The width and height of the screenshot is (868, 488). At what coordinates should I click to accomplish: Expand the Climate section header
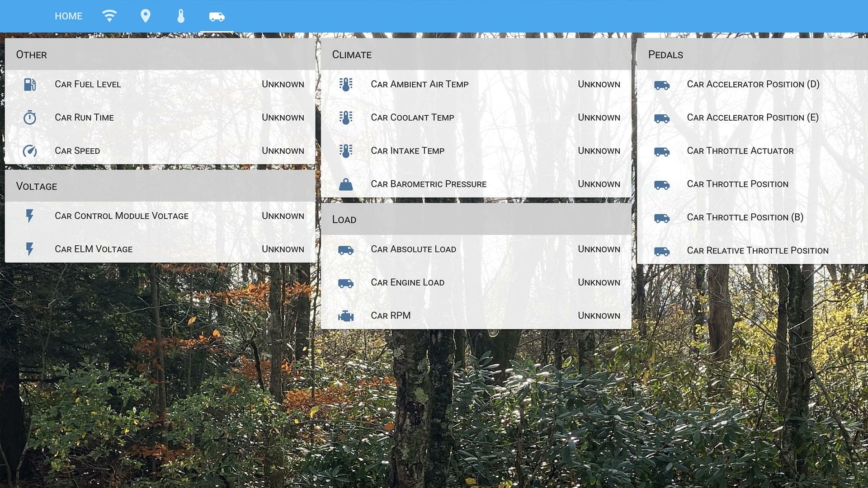click(x=475, y=54)
